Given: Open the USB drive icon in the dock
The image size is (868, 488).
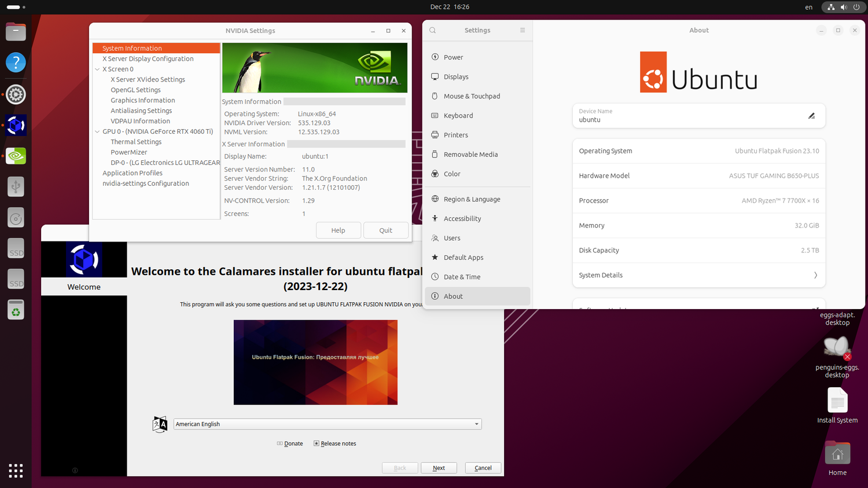Looking at the screenshot, I should click(x=16, y=187).
